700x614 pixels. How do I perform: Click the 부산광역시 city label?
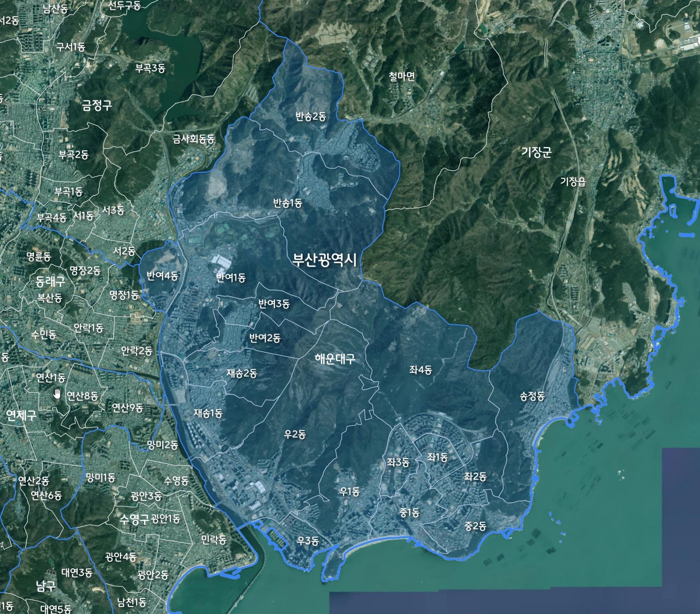[324, 260]
